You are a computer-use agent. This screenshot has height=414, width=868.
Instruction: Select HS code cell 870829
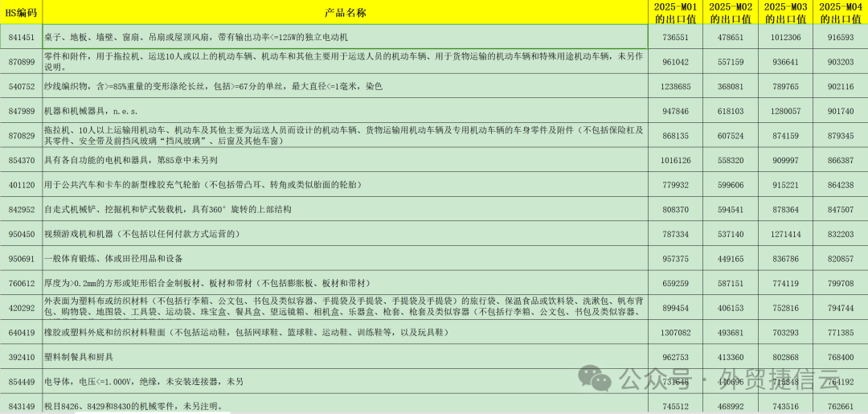tap(21, 135)
